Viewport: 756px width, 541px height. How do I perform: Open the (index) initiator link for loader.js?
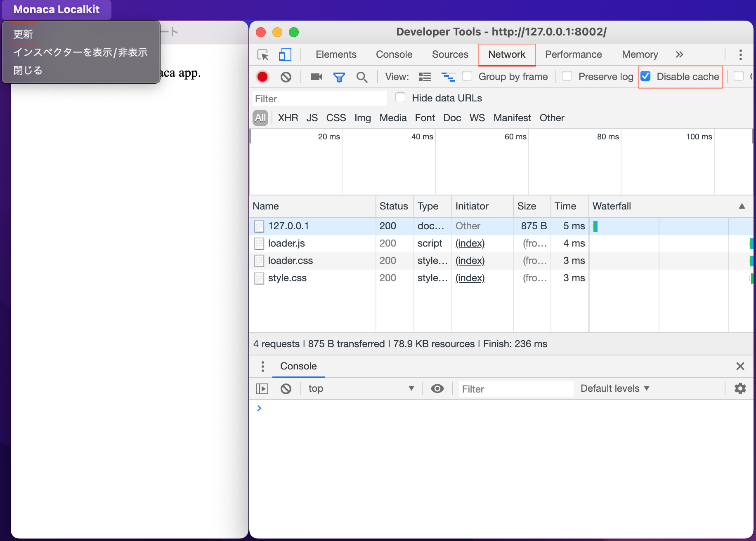click(x=470, y=243)
